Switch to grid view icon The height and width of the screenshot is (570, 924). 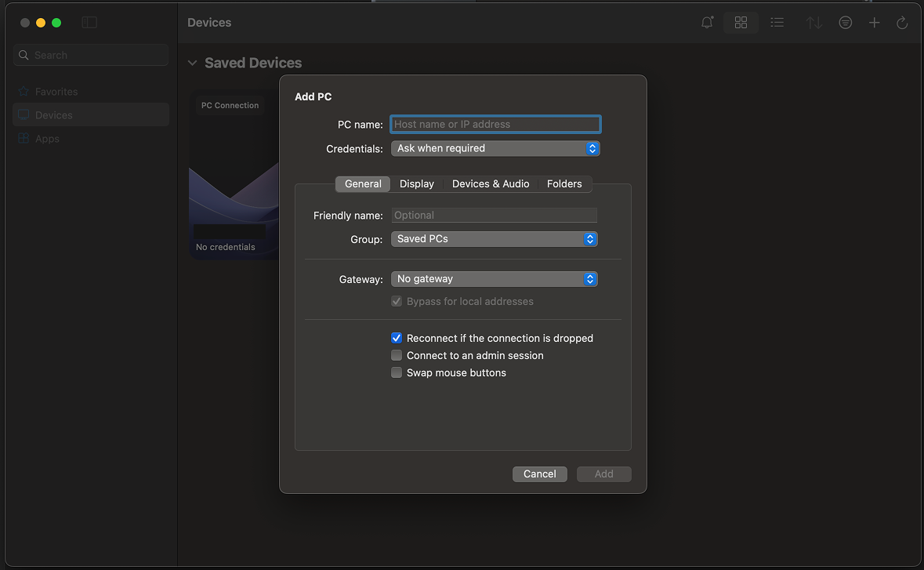pos(741,23)
